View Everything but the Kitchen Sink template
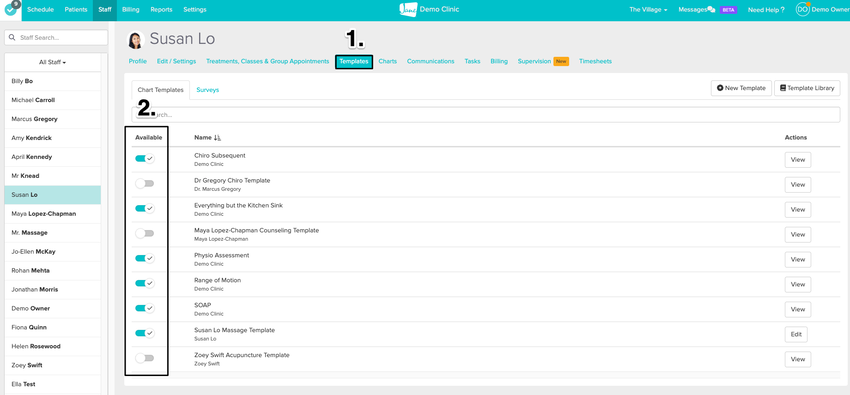The height and width of the screenshot is (395, 850). (x=798, y=210)
